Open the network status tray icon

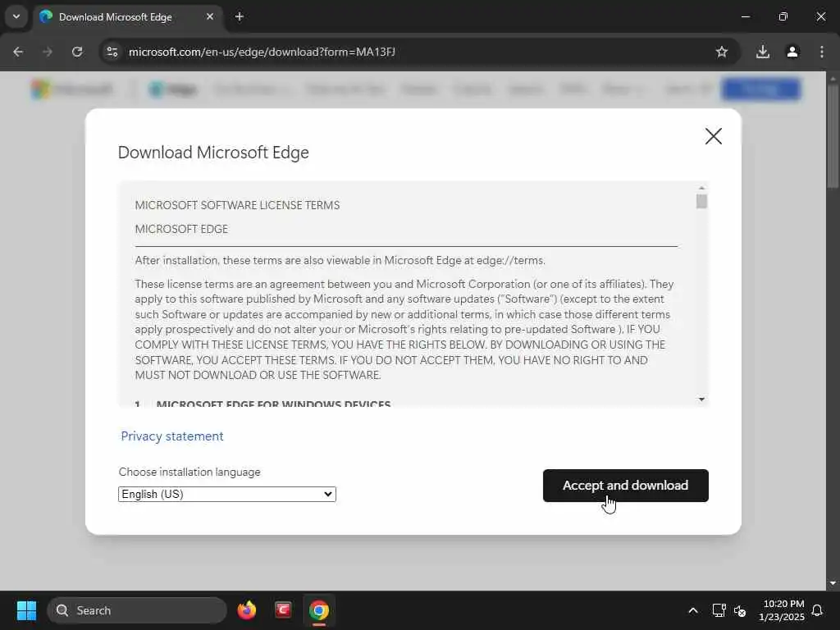click(719, 610)
